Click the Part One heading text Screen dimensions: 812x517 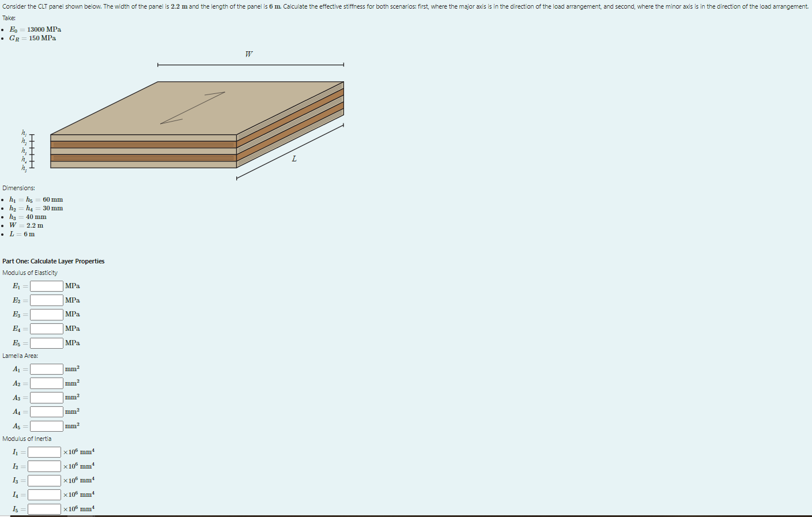[x=53, y=261]
